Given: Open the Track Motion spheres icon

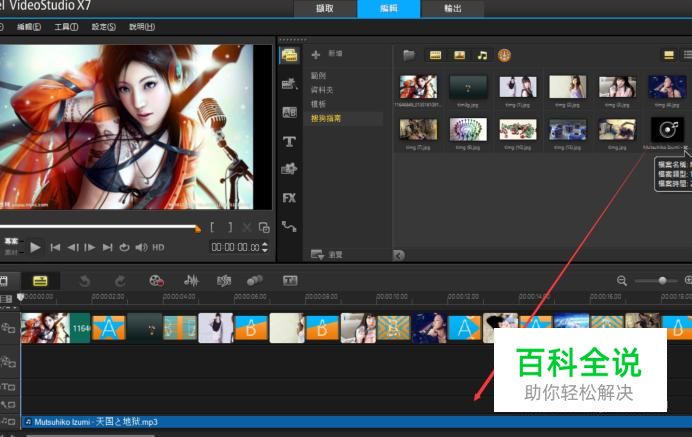Looking at the screenshot, I should [x=255, y=280].
